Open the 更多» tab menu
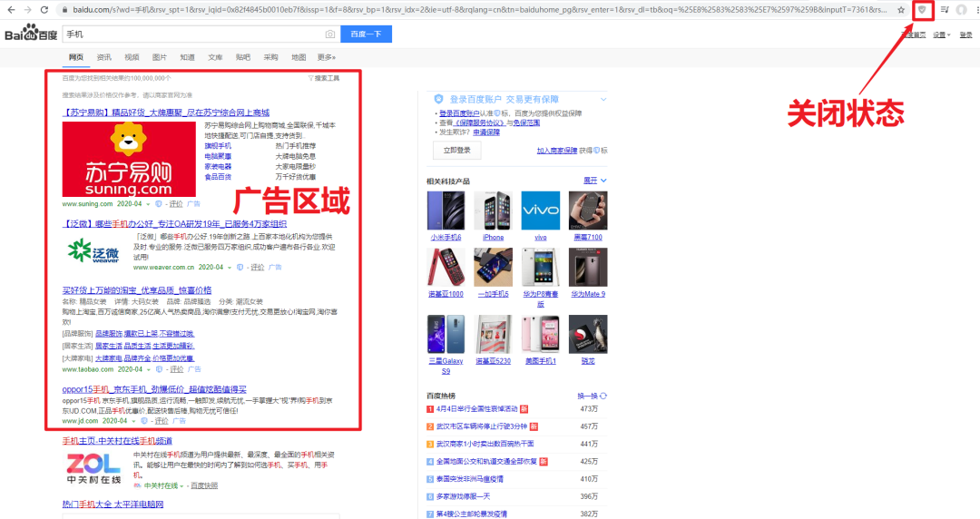Viewport: 980px width, 519px height. 327,57
